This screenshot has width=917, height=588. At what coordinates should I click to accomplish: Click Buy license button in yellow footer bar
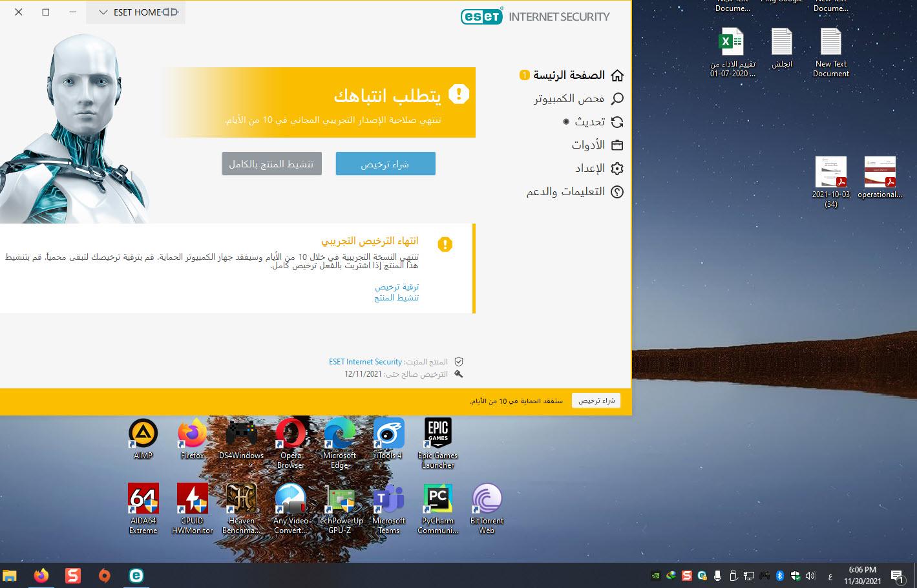pos(596,401)
